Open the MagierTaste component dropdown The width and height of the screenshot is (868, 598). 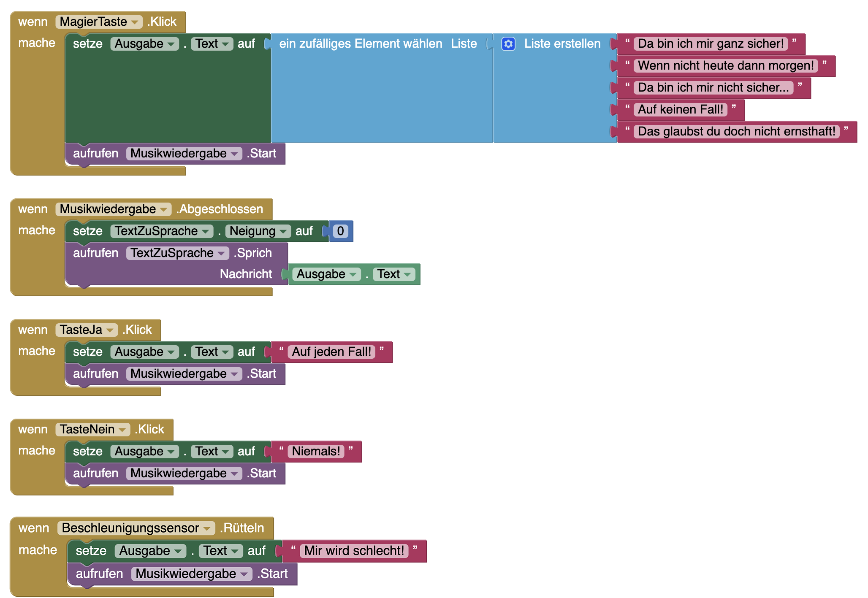pos(135,22)
